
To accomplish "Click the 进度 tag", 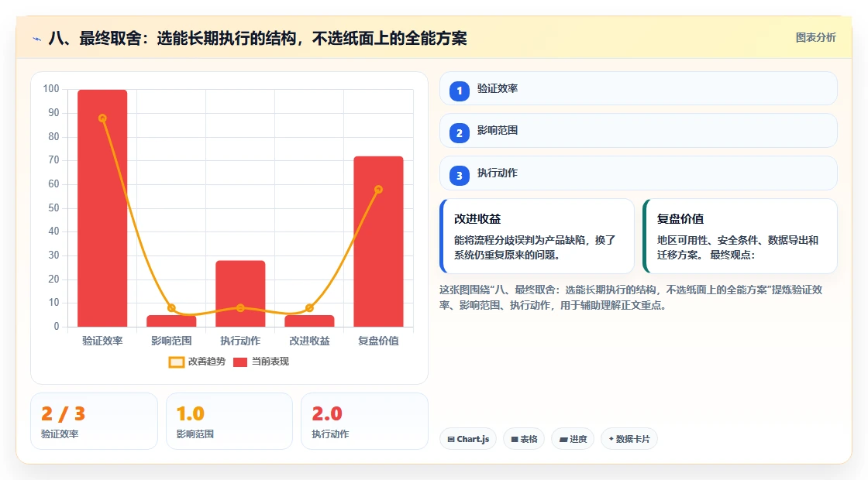I will point(573,439).
